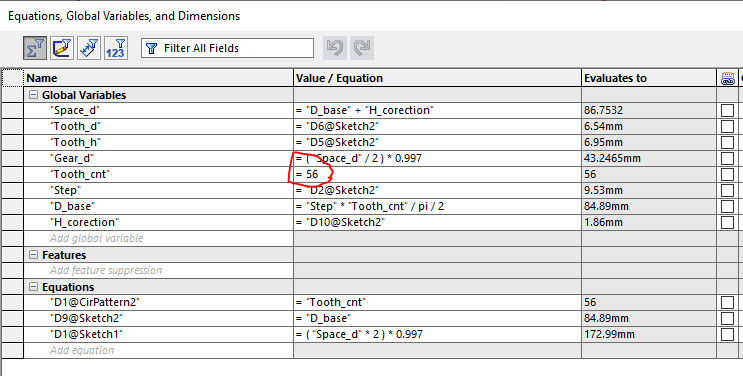Collapse the Equations section
Screen dimensions: 743x376
[x=33, y=287]
